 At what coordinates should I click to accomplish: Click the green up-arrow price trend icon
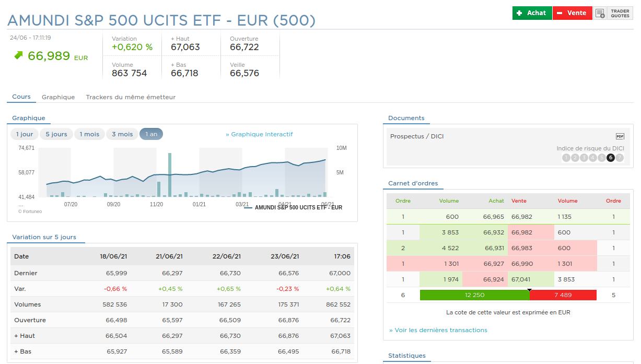click(18, 55)
